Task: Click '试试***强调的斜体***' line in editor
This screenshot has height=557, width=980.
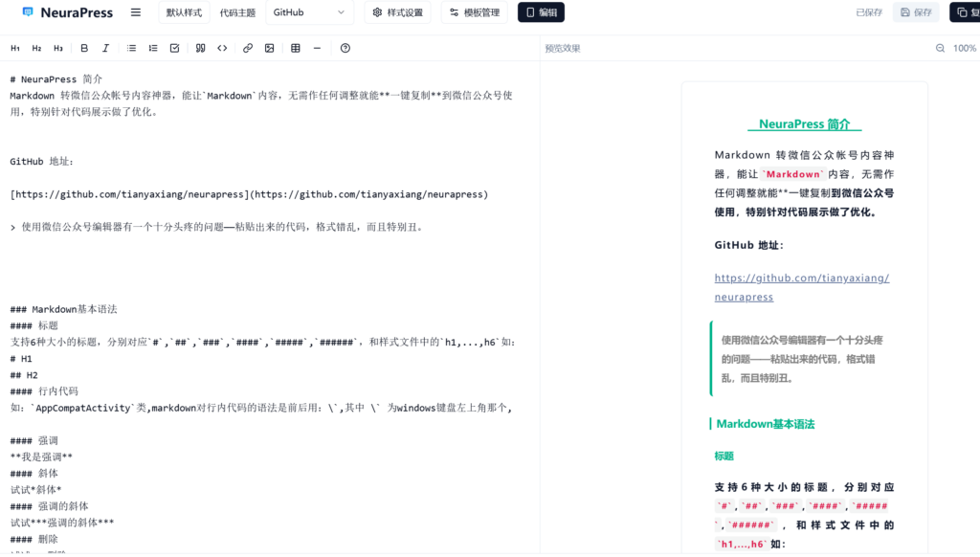Action: pos(62,522)
